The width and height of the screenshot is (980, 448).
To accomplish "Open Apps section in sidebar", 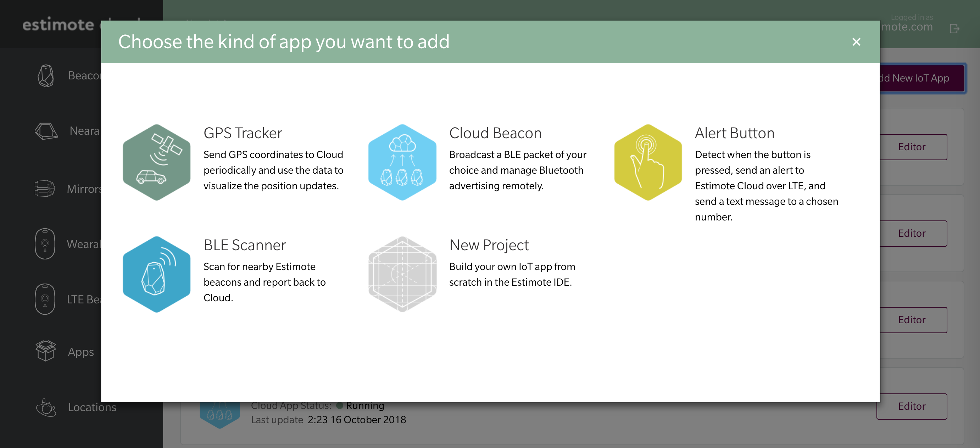I will point(80,352).
